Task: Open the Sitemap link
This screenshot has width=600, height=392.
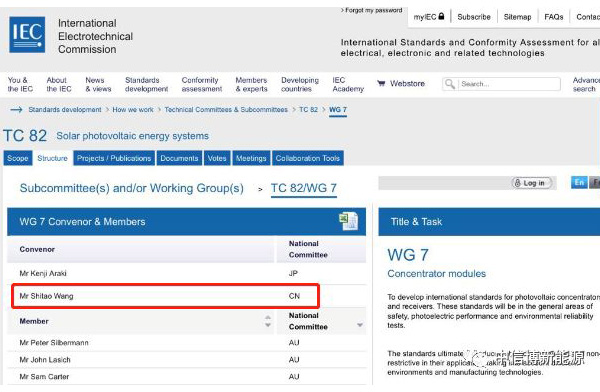Action: coord(517,17)
